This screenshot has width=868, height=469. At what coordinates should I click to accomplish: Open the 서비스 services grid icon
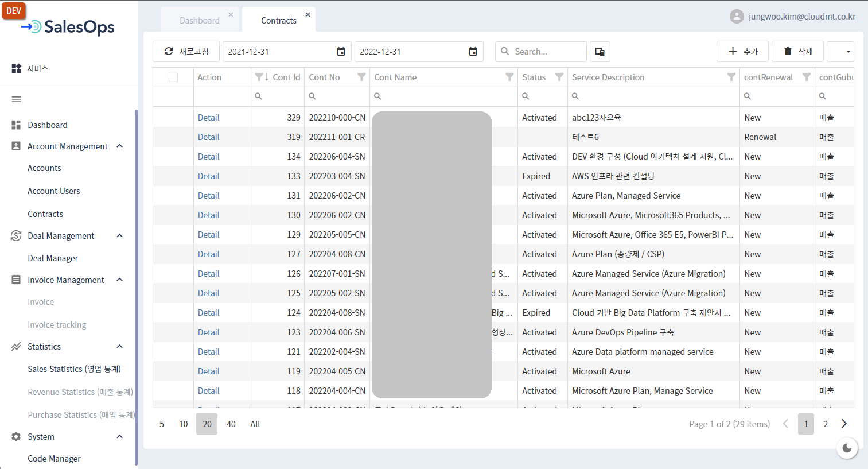(x=17, y=68)
